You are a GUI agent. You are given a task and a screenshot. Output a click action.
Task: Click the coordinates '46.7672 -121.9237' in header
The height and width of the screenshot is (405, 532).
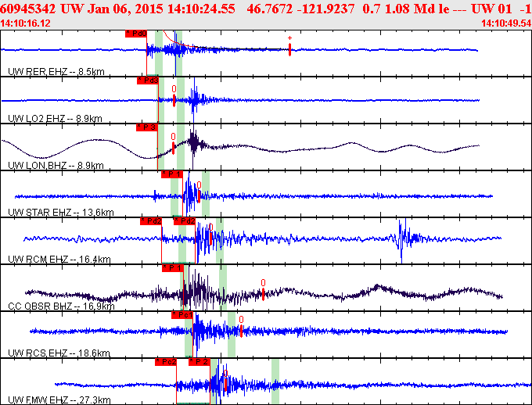[299, 9]
